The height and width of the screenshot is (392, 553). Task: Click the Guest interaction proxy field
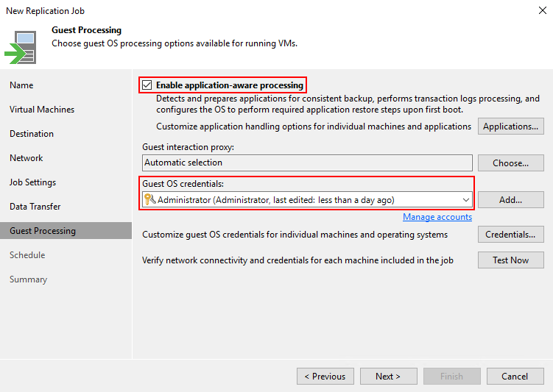[307, 163]
